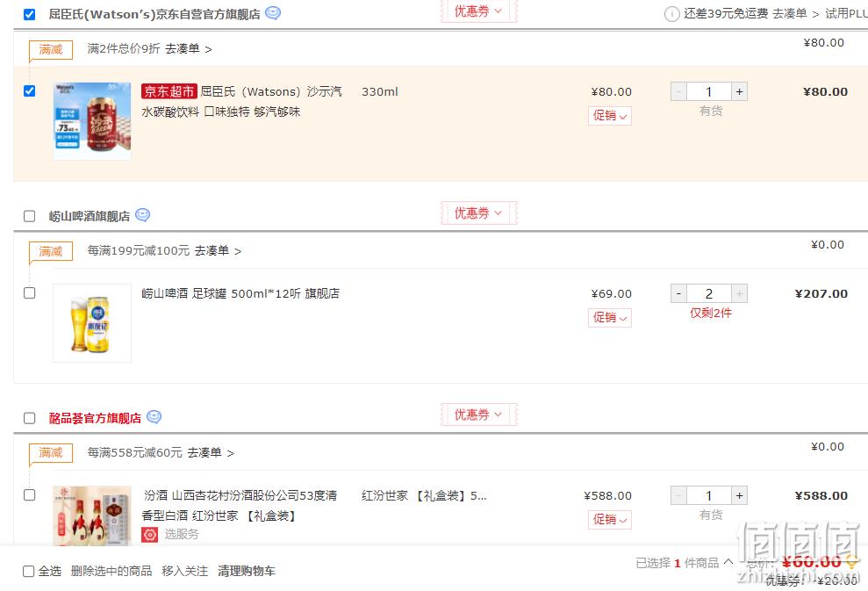Tick the 全选 checkbox in the bottom bar
Screen dimensions: 868x591
[28, 571]
